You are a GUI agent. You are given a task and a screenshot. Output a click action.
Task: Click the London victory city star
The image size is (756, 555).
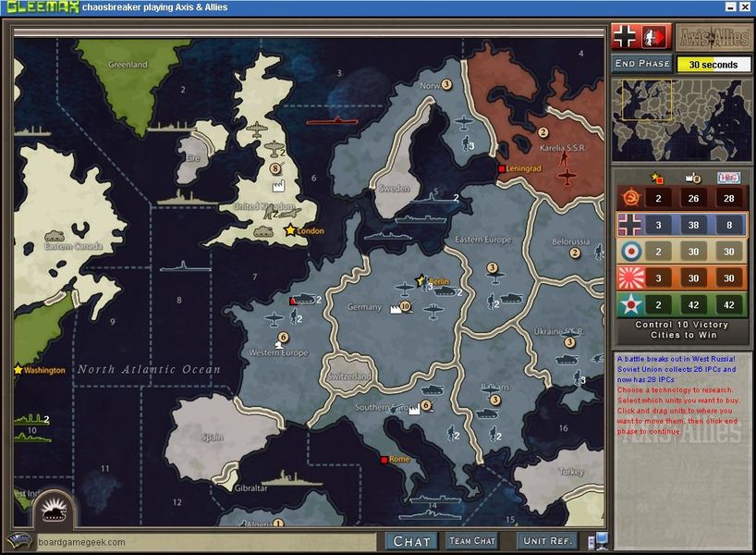coord(290,230)
